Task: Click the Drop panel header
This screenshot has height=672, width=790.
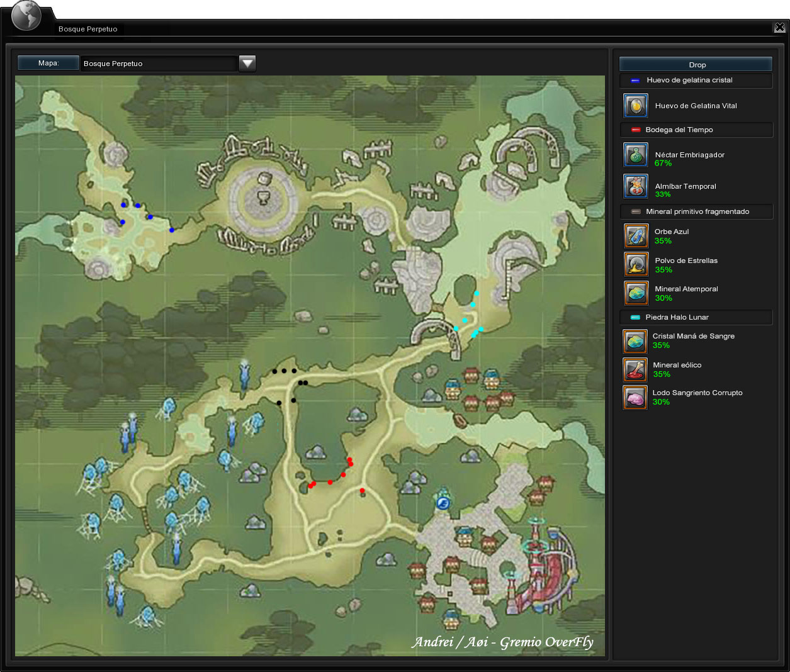Action: click(x=696, y=64)
